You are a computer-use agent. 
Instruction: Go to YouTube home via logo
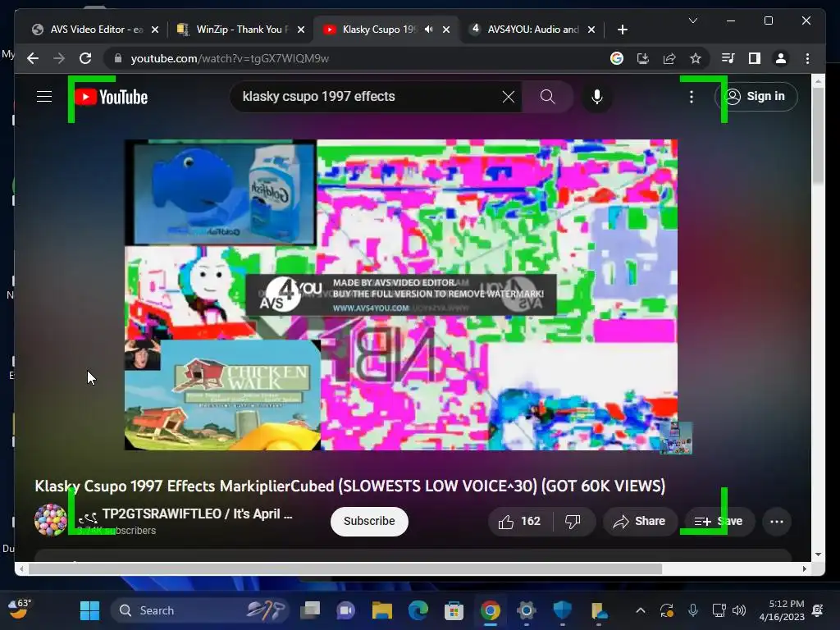click(x=111, y=97)
